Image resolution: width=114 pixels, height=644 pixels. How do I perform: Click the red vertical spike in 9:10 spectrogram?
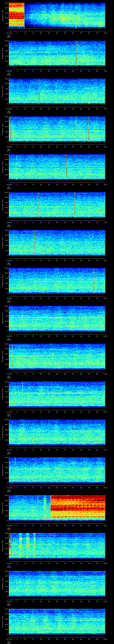point(12,357)
